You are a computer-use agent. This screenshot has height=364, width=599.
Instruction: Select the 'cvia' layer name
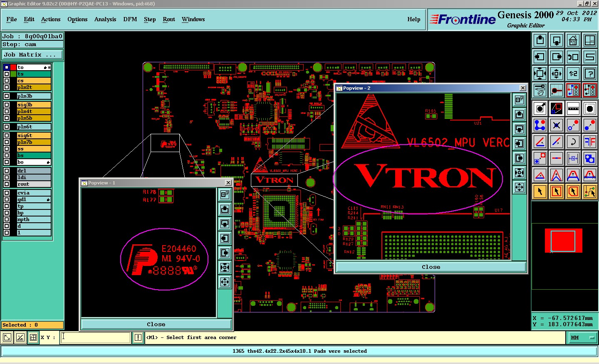click(34, 193)
